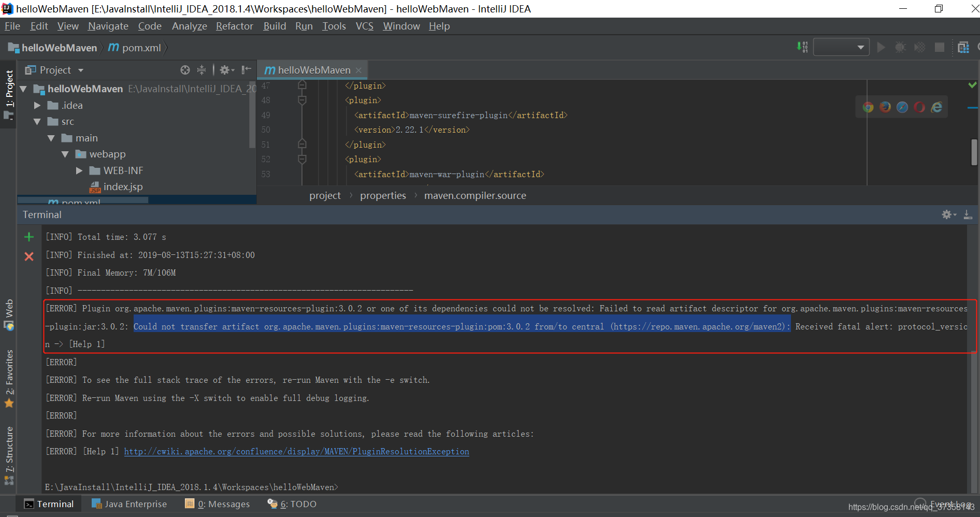Open the Java Enterprise tool window
The width and height of the screenshot is (980, 517).
129,504
